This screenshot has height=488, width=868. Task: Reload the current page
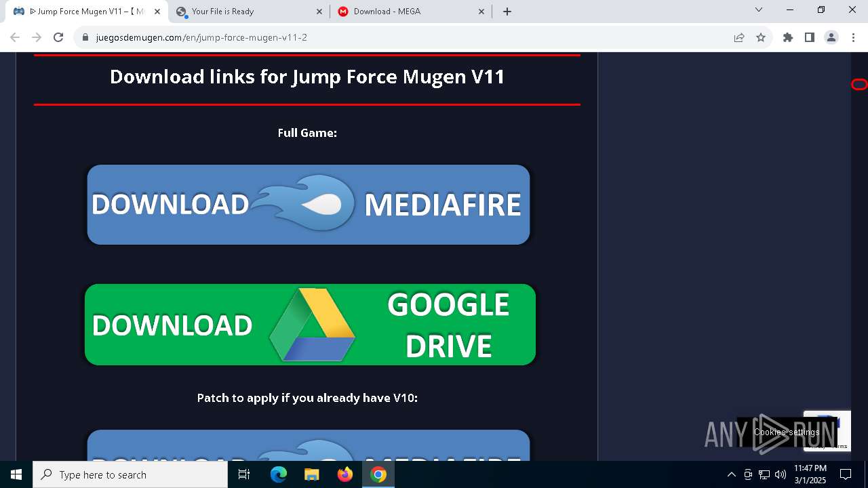(x=58, y=37)
